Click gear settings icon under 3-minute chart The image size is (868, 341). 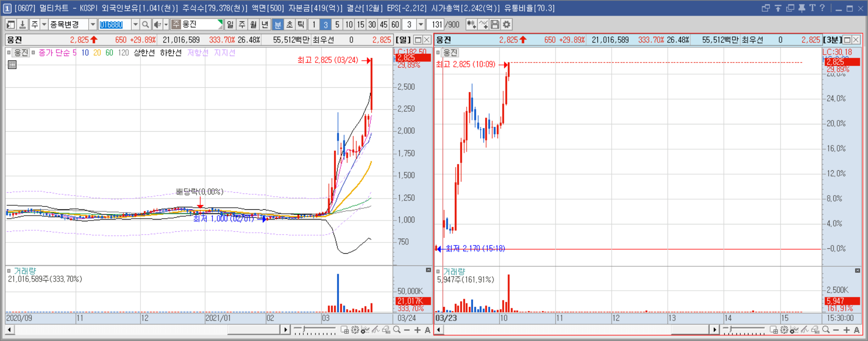coord(784,330)
